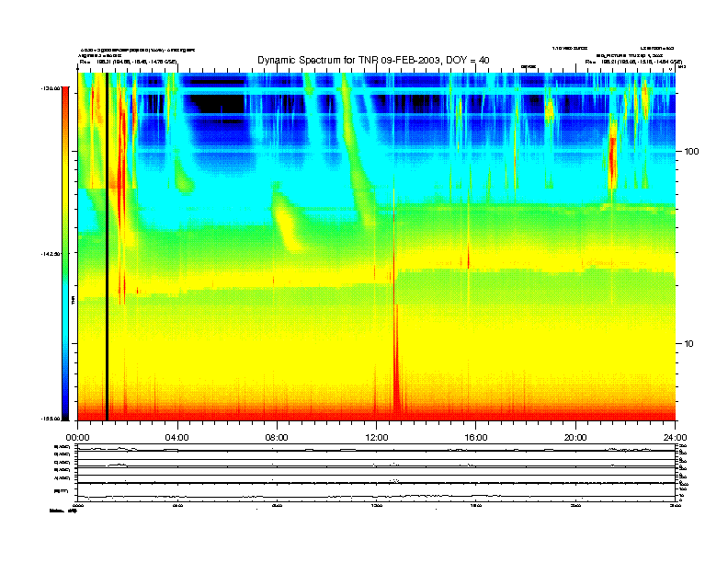Image resolution: width=728 pixels, height=563 pixels.
Task: Click the -142.50 color scale label
Action: (51, 254)
